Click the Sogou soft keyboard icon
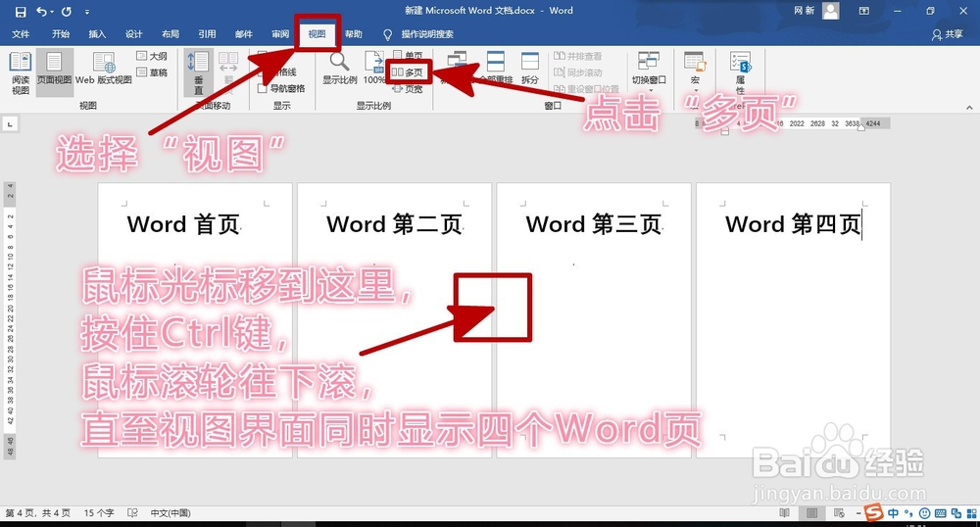980x527 pixels. tap(940, 513)
